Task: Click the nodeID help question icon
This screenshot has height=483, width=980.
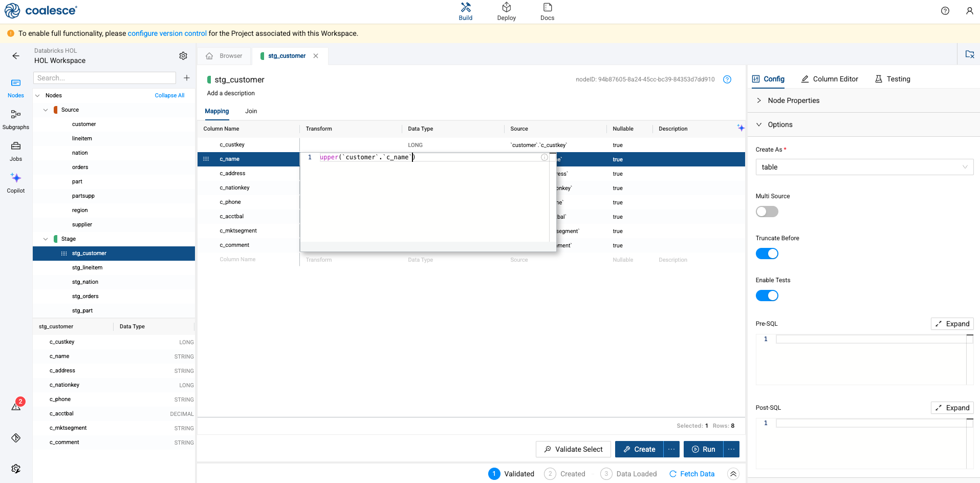Action: click(727, 79)
